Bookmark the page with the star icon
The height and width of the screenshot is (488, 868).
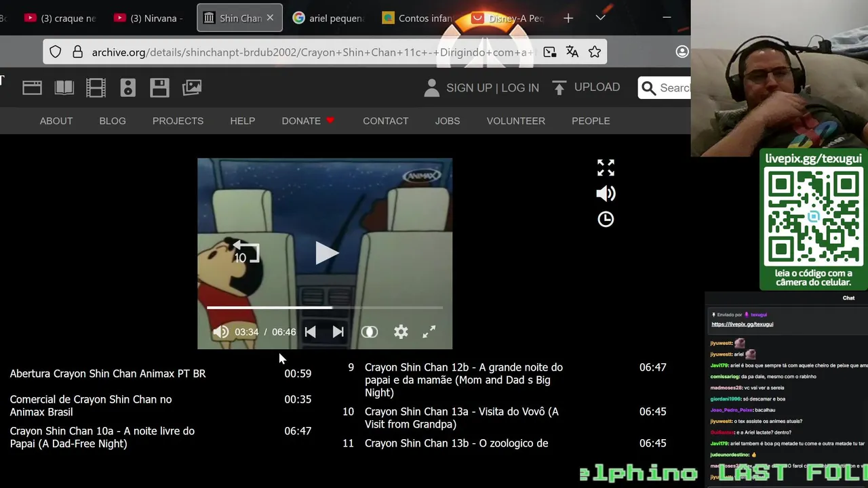[x=595, y=52]
